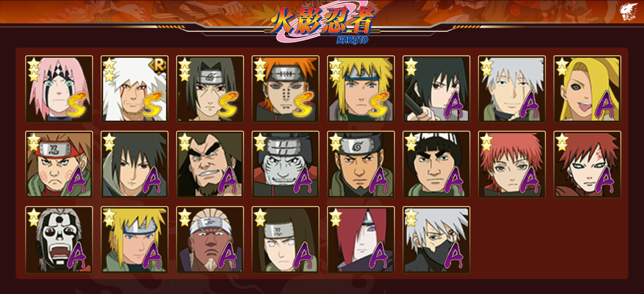The image size is (644, 294).
Task: Tap the Deidara blonde A-rank portrait
Action: [587, 89]
